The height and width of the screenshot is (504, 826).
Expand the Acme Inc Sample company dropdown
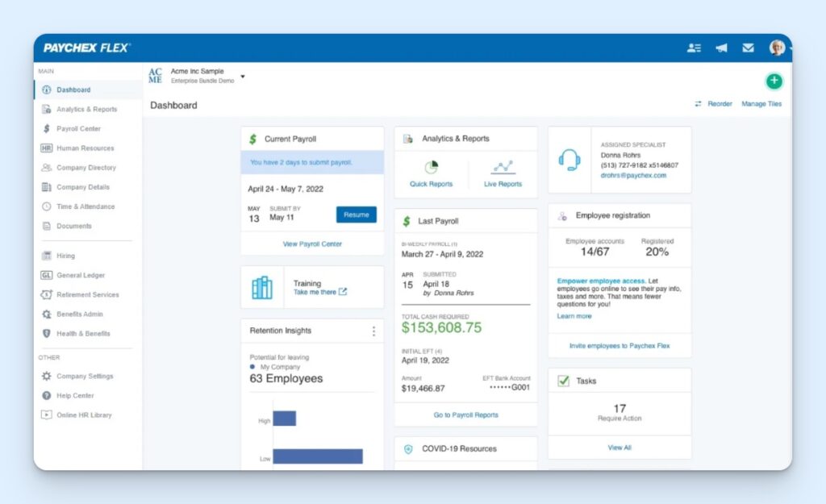243,77
